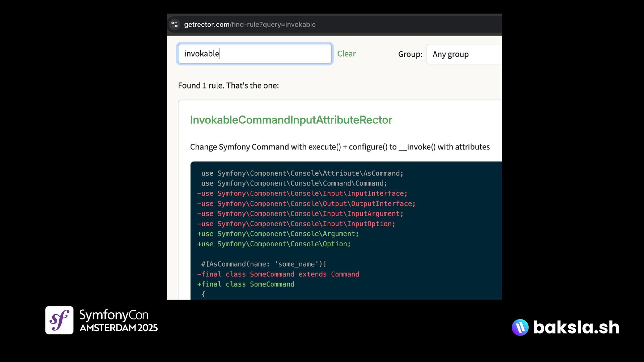The image size is (644, 362).
Task: Click the SymfonyCon Amsterdam 2025 text
Action: 118,321
